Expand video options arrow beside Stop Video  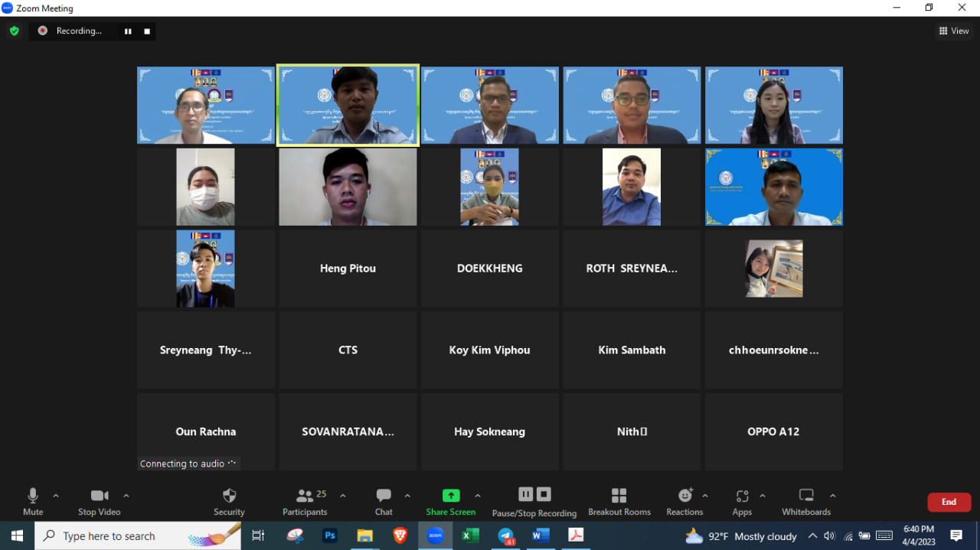(x=126, y=496)
